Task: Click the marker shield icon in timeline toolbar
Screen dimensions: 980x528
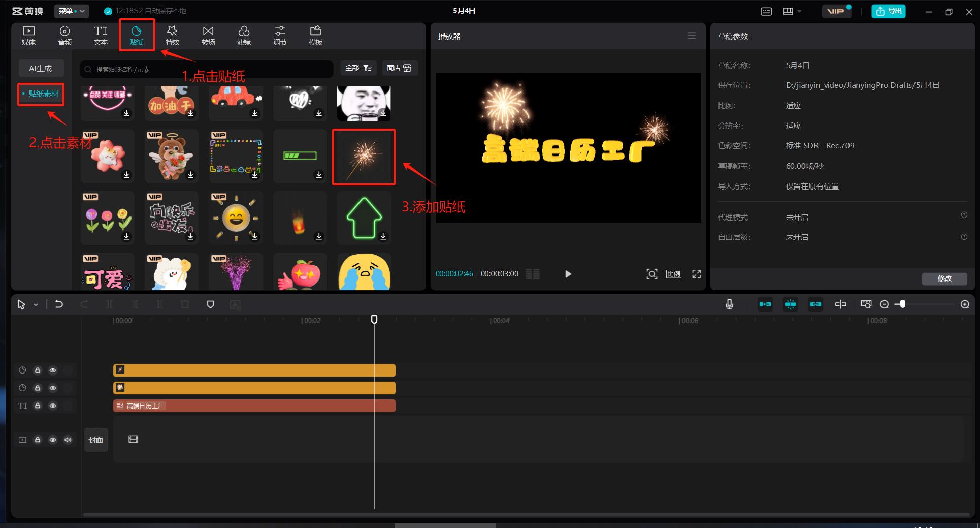Action: [x=210, y=304]
